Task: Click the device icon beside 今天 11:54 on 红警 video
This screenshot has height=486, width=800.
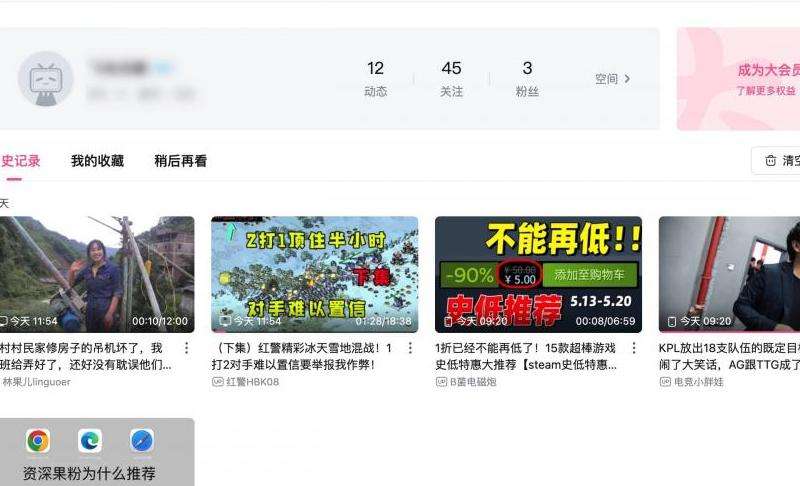Action: click(225, 321)
